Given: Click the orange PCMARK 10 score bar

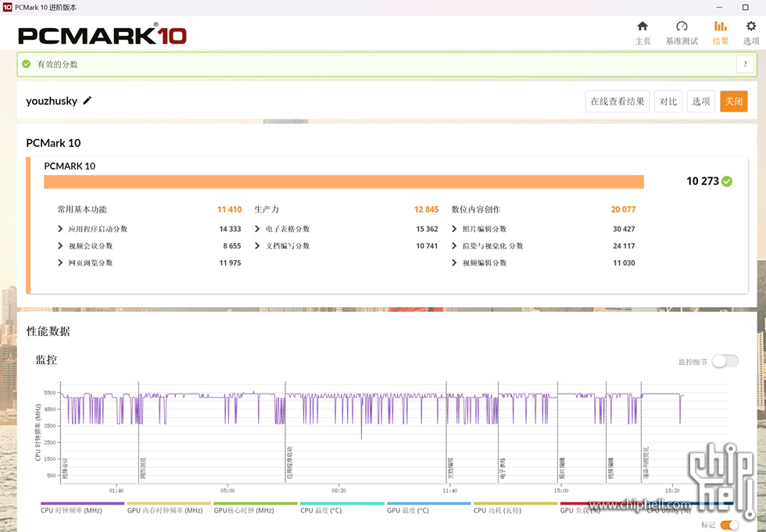Looking at the screenshot, I should (x=344, y=181).
